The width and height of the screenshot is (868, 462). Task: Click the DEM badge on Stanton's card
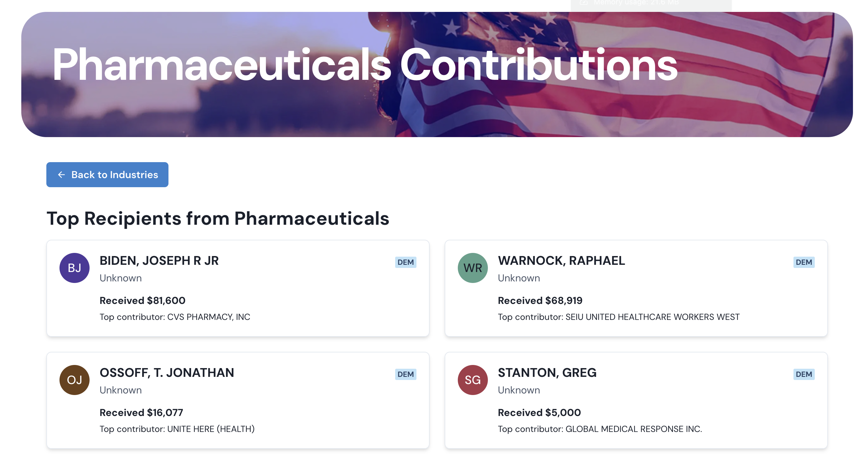[x=803, y=374]
